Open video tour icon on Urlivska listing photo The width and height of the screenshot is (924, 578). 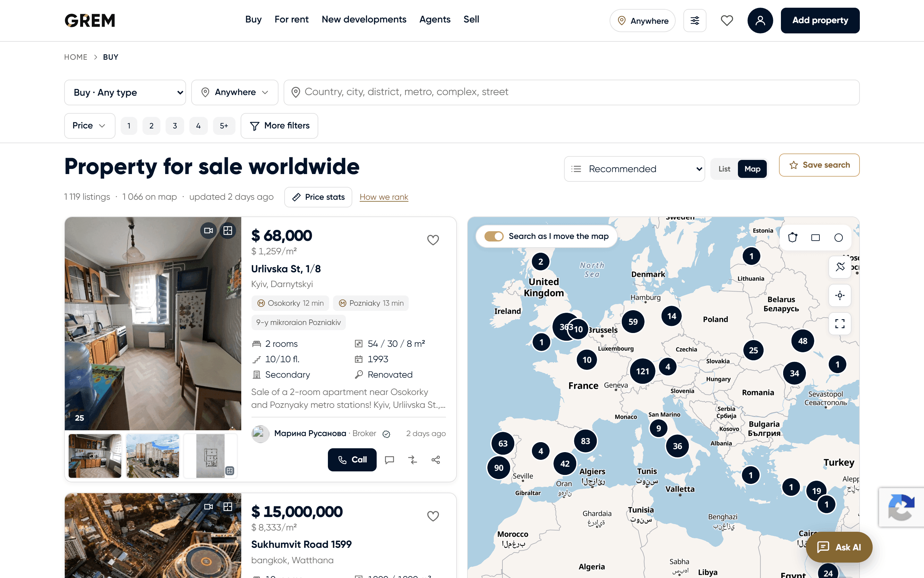[x=209, y=231]
